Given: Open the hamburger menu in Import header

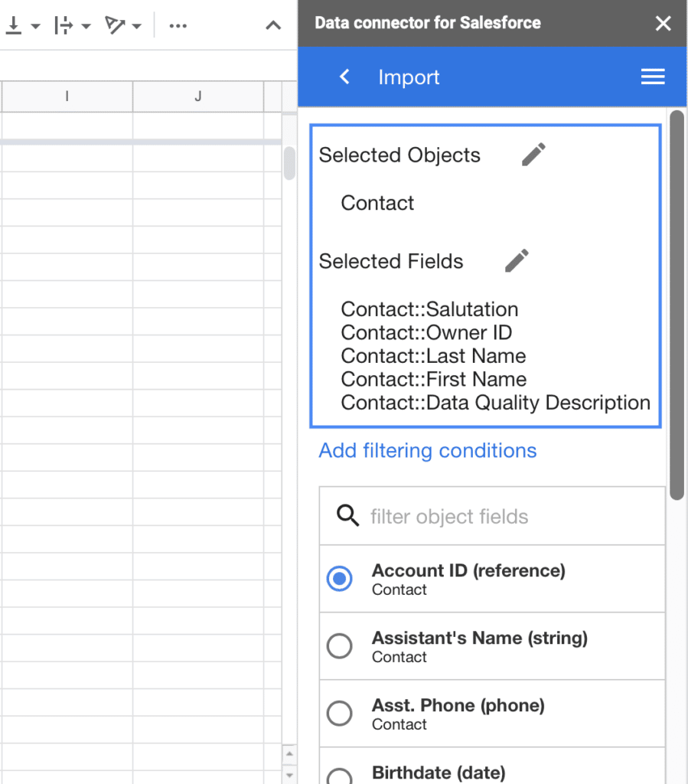Looking at the screenshot, I should (x=653, y=77).
